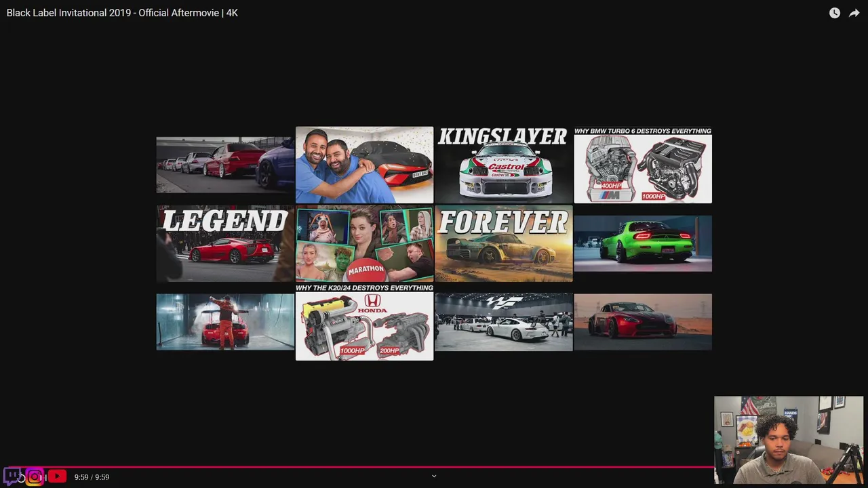Open the K20/24 Honda engine video
The image size is (868, 488).
click(364, 322)
